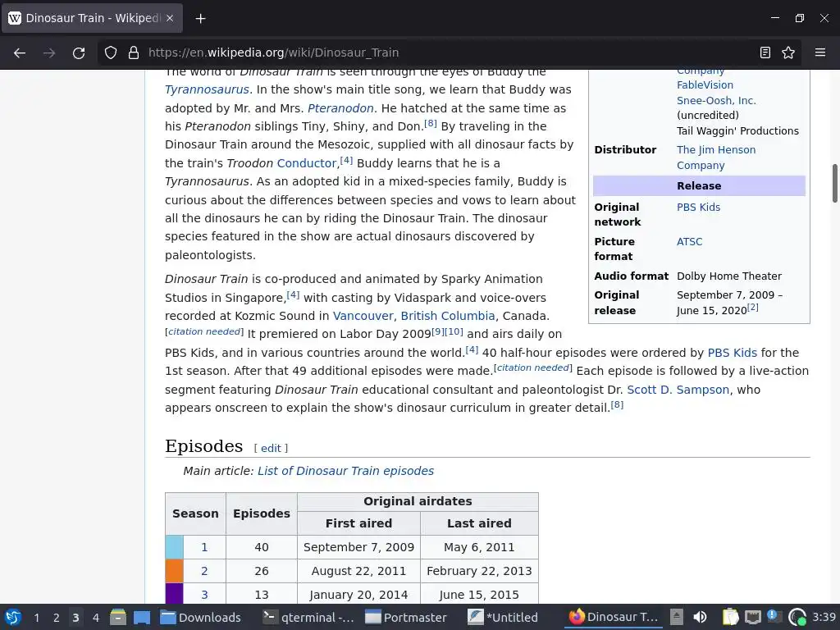840x630 pixels.
Task: Open the system start menu icon in taskbar
Action: 13,617
